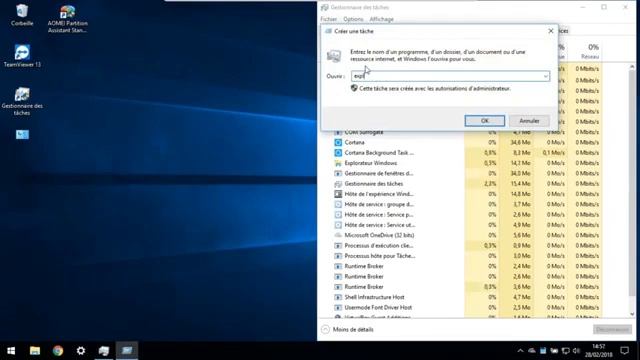The width and height of the screenshot is (640, 360).
Task: Open the Ouvrir combo box dropdown arrow
Action: [545, 76]
